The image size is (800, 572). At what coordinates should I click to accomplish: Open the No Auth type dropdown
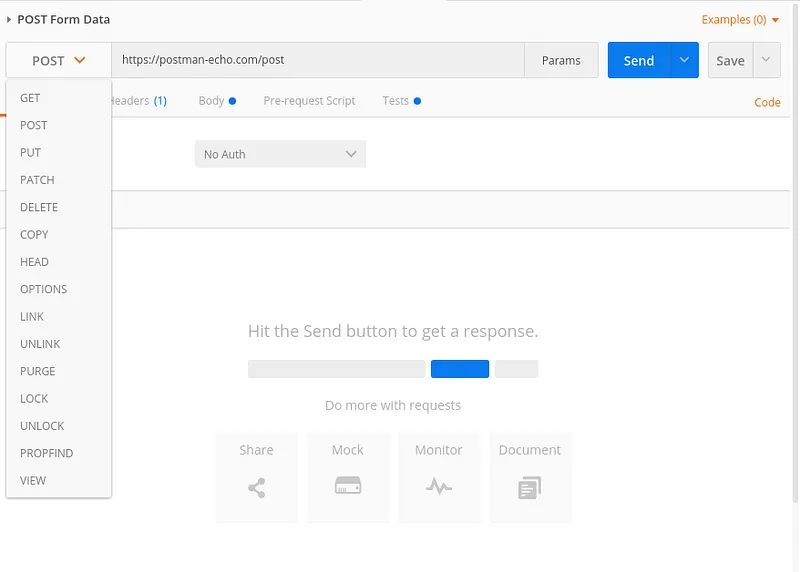pos(280,154)
